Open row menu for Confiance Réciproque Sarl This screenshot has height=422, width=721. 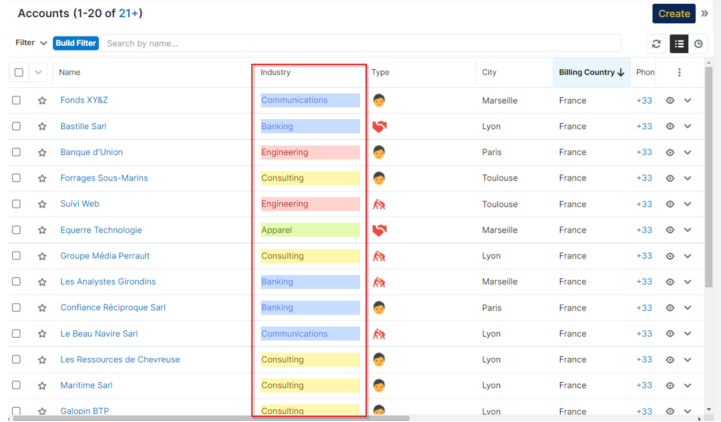(x=687, y=308)
